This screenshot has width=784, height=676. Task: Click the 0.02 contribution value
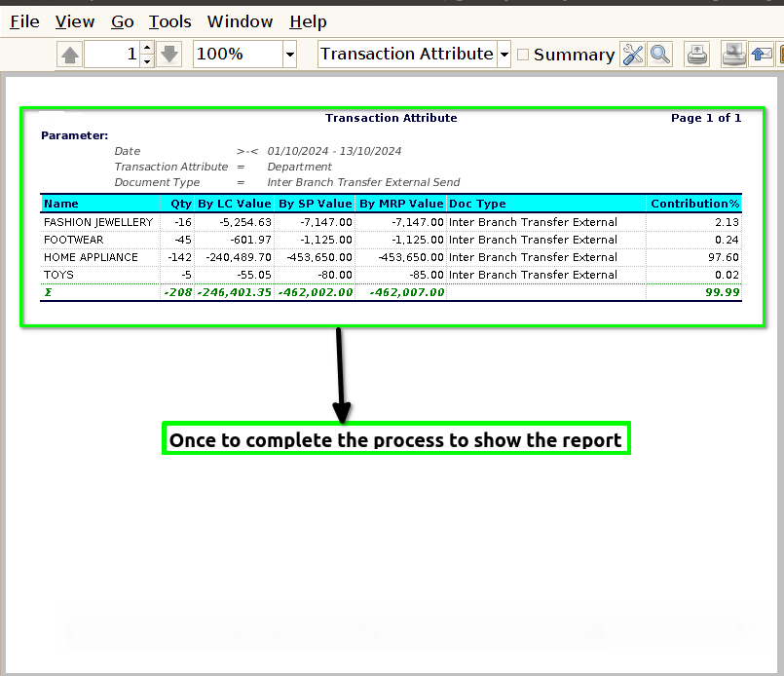[727, 275]
